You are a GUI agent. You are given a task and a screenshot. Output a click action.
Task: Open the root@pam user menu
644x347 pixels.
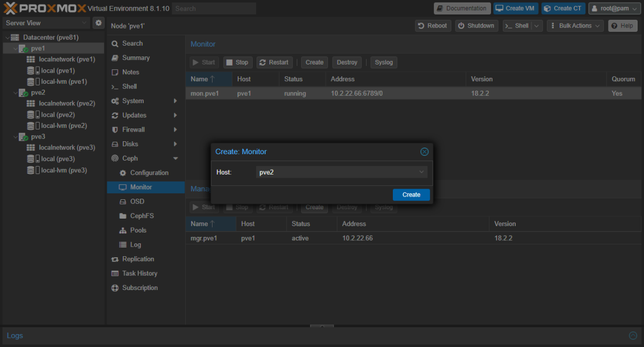point(614,8)
